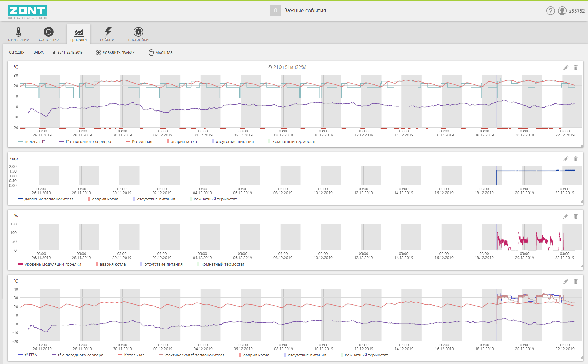Show today's data with СЕГОДНЯ
Screen dimensions: 588x364
[17, 53]
